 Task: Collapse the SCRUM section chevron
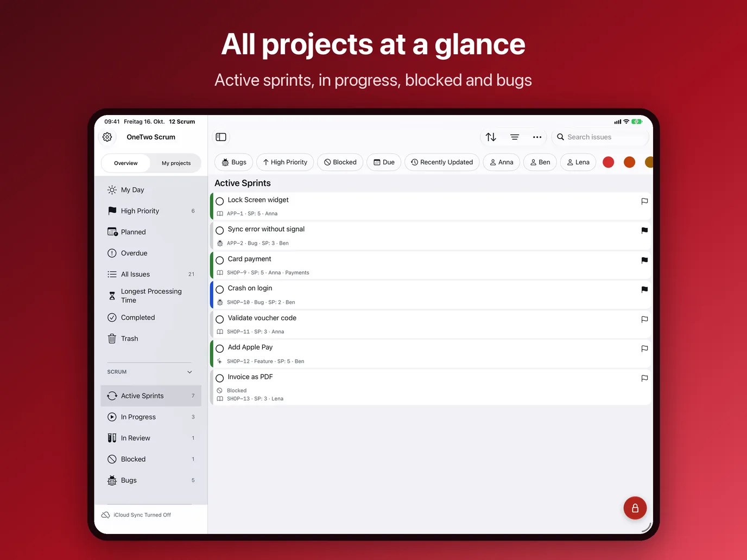(190, 372)
